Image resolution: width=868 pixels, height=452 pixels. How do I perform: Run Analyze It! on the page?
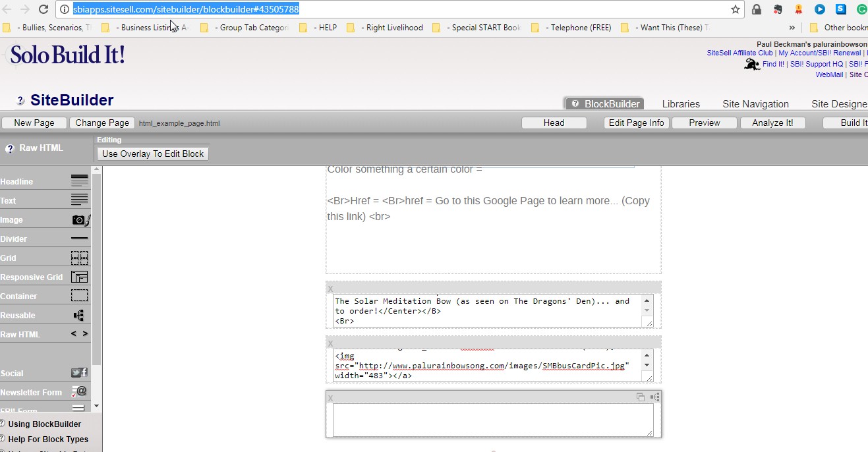click(x=772, y=123)
